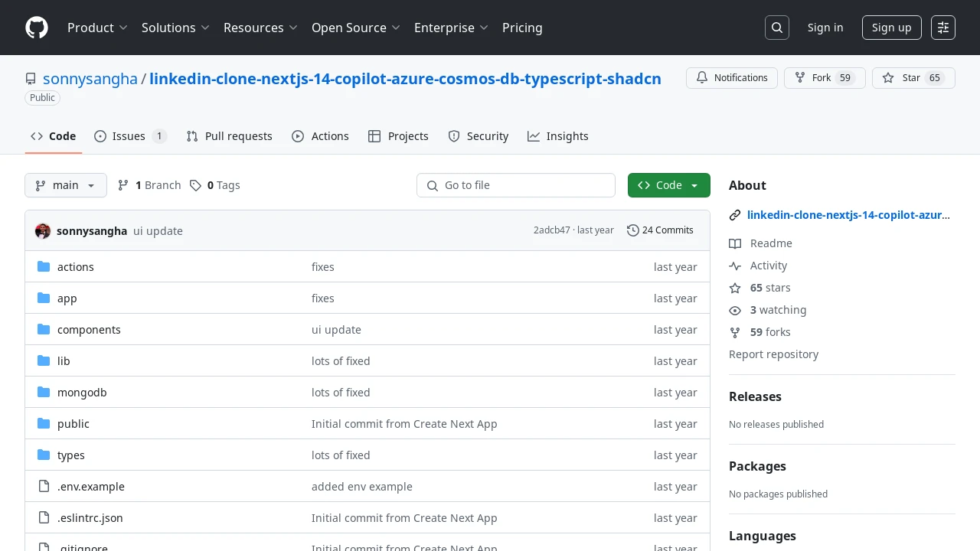Open appearance settings icon beside Sign up

943,28
